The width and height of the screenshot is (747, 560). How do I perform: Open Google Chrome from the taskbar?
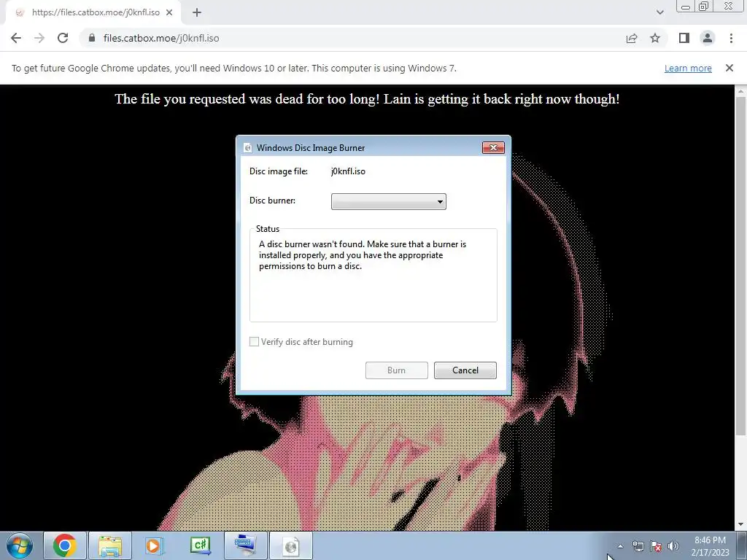pyautogui.click(x=65, y=545)
